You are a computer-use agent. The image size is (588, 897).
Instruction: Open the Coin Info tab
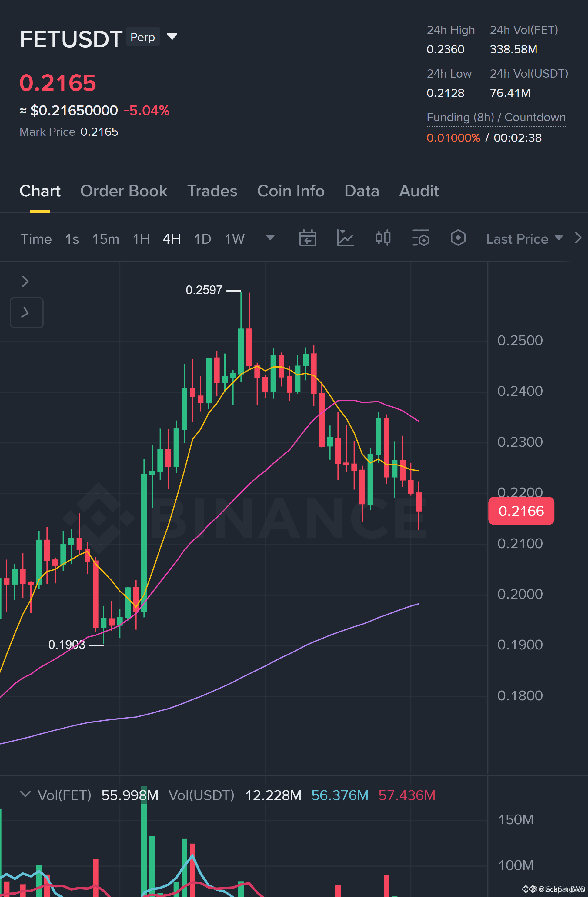pyautogui.click(x=291, y=191)
